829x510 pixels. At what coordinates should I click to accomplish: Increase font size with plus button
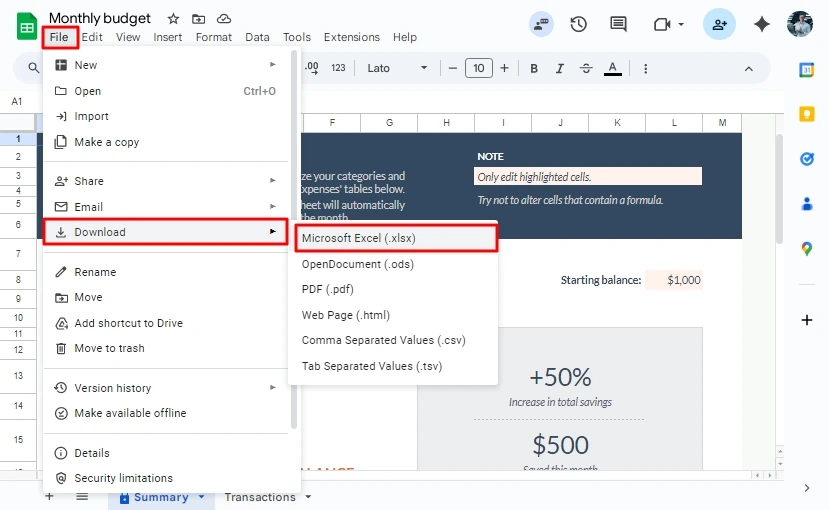(504, 68)
